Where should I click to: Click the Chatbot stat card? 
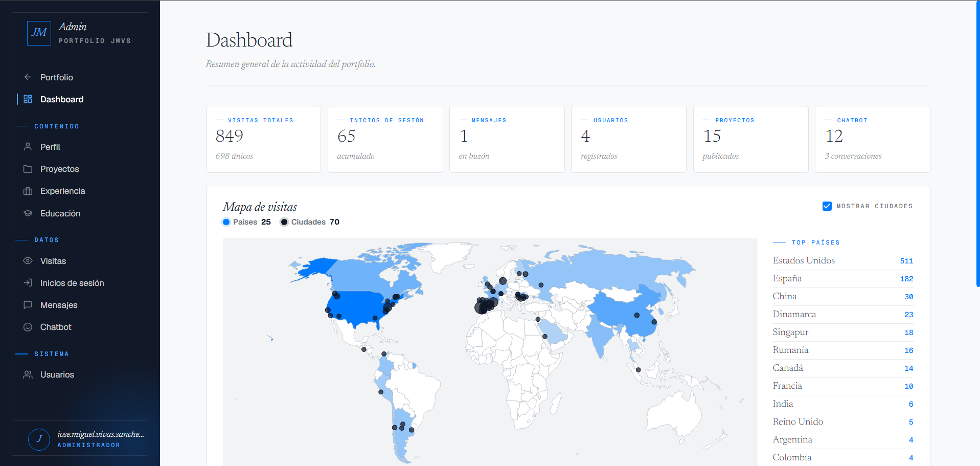click(x=872, y=139)
